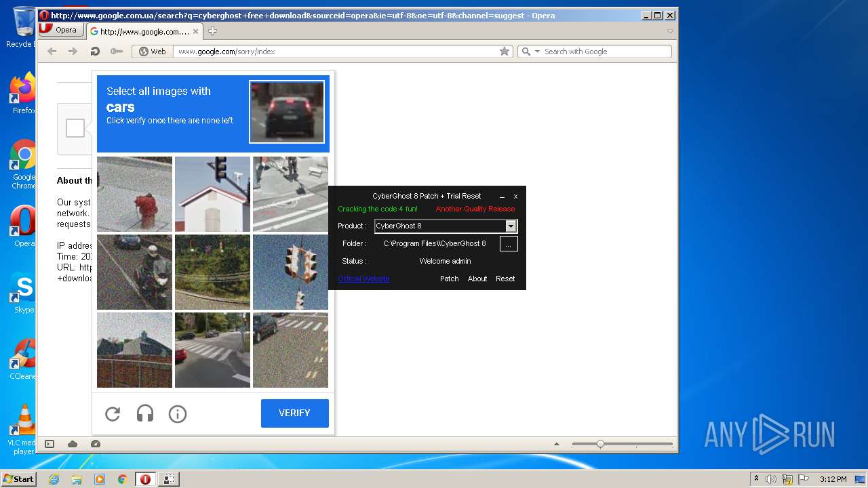Screen dimensions: 868x488
Task: Open the Opera main menu
Action: pyautogui.click(x=61, y=30)
